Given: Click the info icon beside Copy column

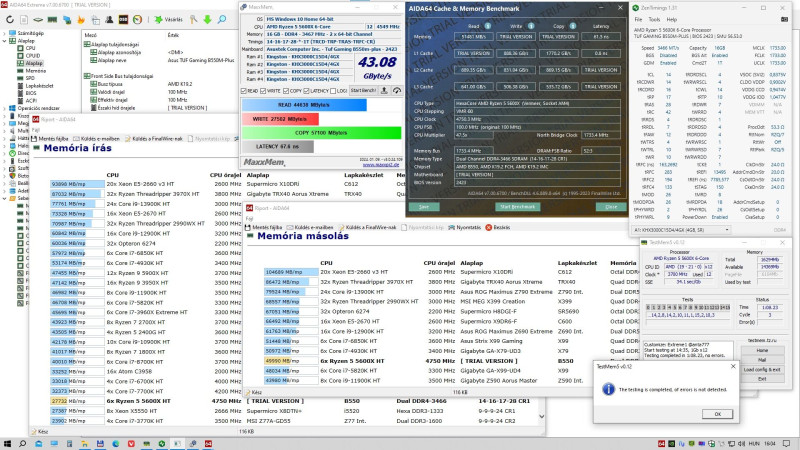Looking at the screenshot, I should pos(572,26).
